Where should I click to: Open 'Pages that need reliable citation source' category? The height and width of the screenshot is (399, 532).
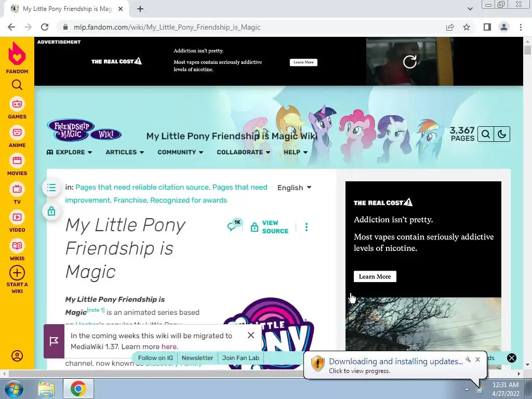[x=142, y=187]
